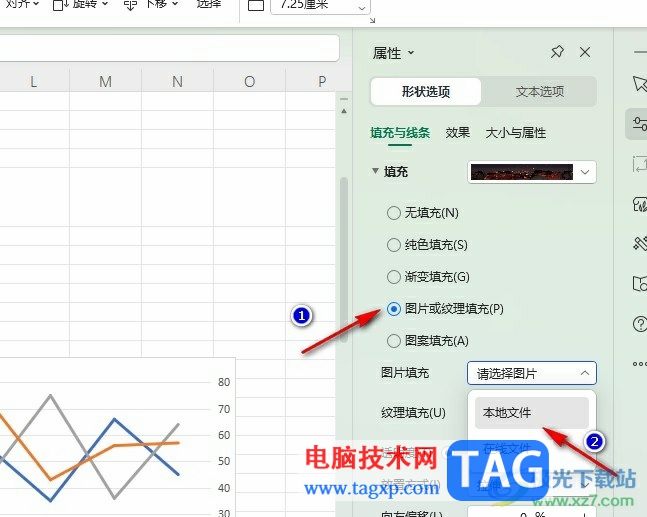Click the selection arrow sidebar icon
The width and height of the screenshot is (647, 517).
(639, 84)
